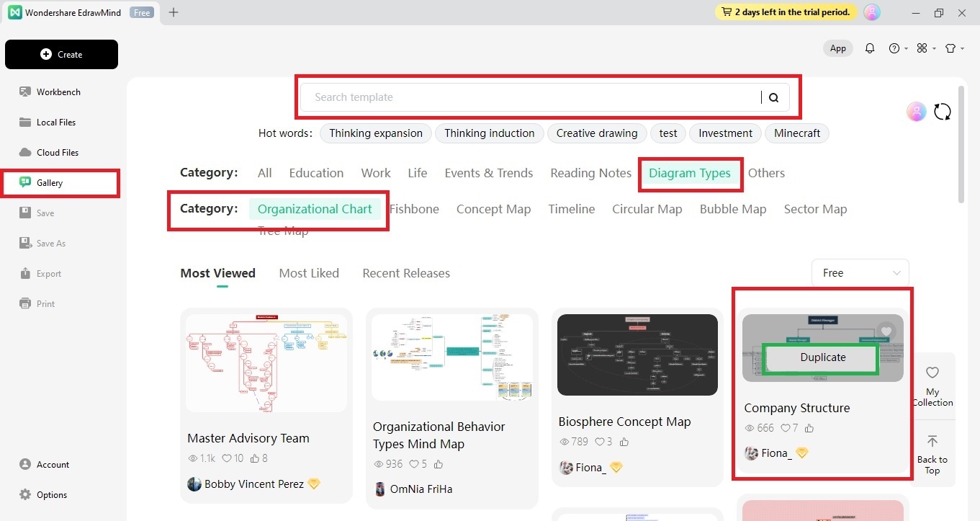Click the App button in top bar
The width and height of the screenshot is (980, 521).
coord(838,48)
